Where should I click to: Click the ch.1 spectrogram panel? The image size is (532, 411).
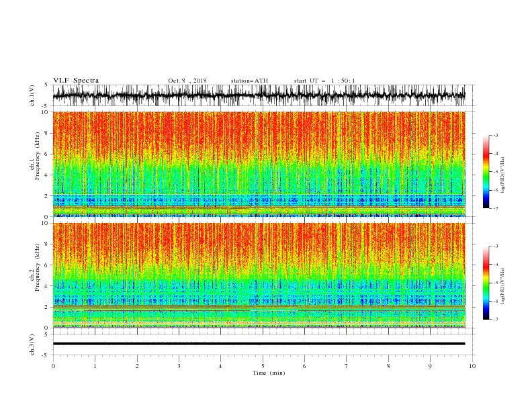pos(259,164)
